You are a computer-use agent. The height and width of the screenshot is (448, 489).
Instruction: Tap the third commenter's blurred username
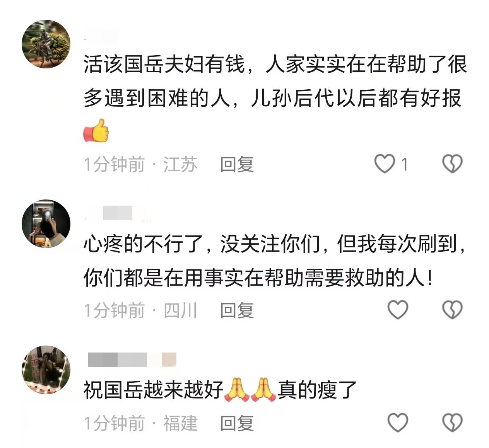pos(132,359)
